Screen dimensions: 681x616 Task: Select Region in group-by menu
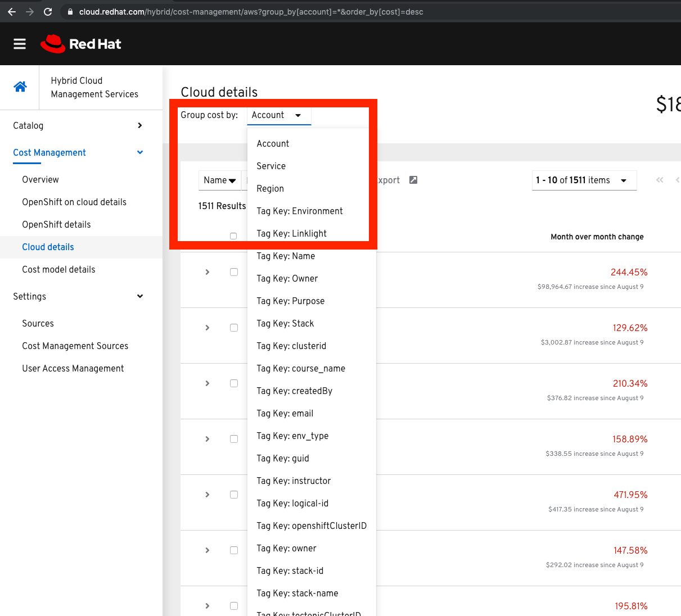312,189
